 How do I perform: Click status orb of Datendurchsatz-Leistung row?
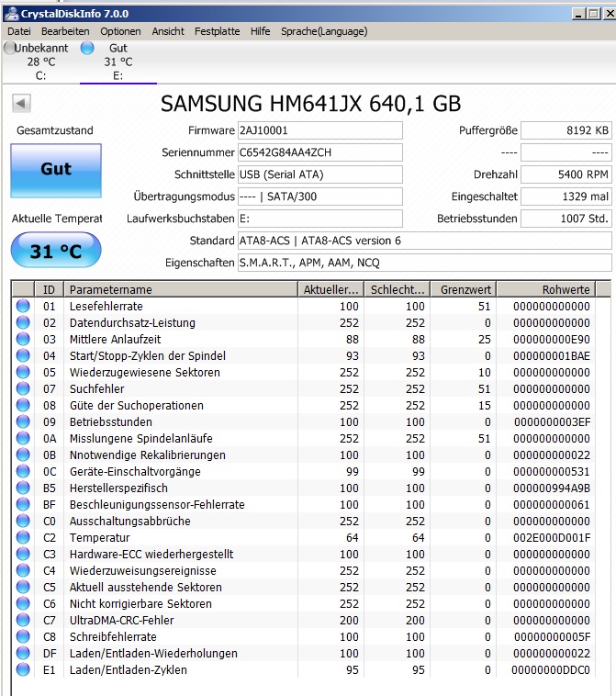23,322
